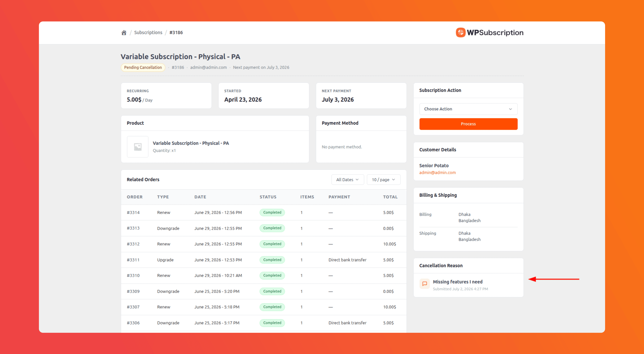The height and width of the screenshot is (354, 644).
Task: Open customer email admin@admin.com link
Action: (437, 172)
